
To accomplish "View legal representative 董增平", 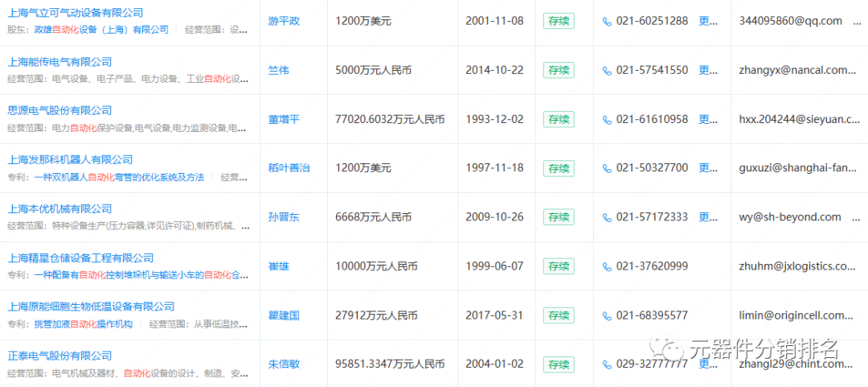I will click(x=284, y=119).
